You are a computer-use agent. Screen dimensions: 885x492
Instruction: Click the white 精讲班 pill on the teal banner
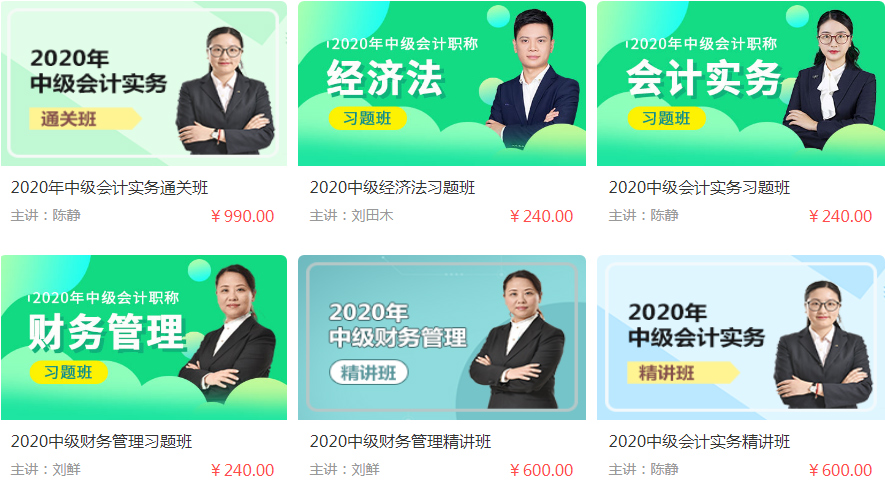point(369,372)
